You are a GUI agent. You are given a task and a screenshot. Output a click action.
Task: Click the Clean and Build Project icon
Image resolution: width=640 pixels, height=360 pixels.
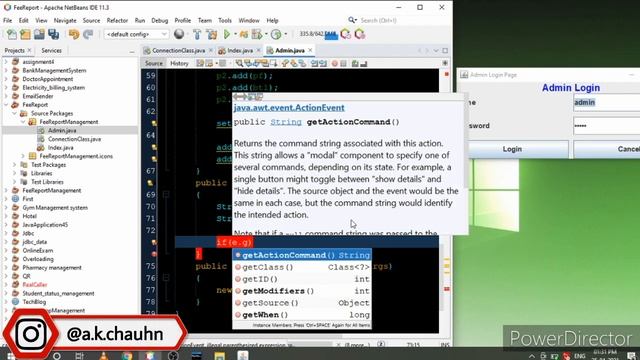pos(211,35)
